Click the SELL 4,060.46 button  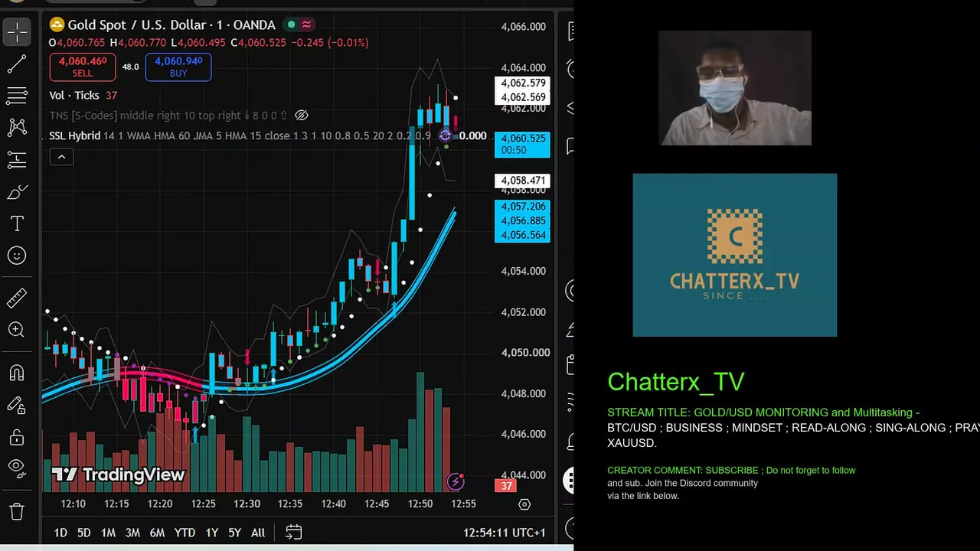coord(83,67)
